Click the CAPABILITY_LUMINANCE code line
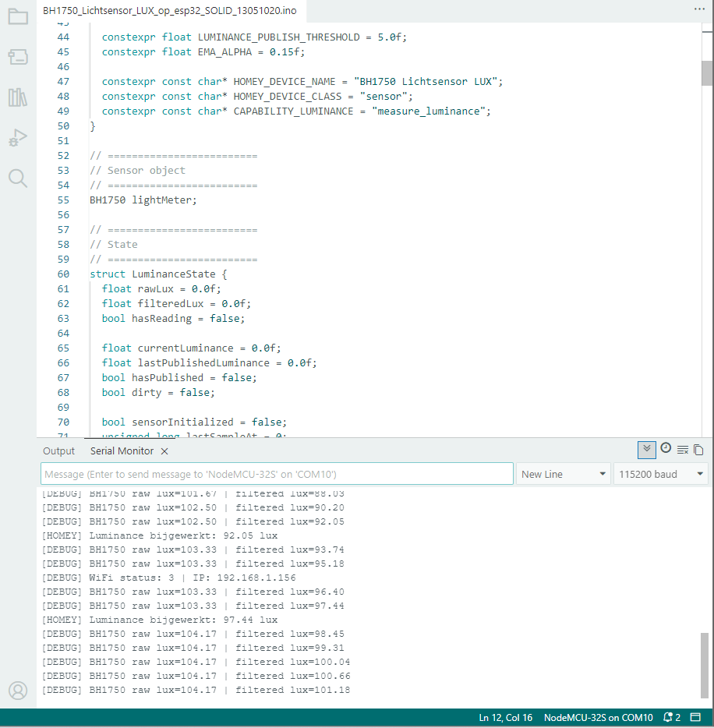 296,111
